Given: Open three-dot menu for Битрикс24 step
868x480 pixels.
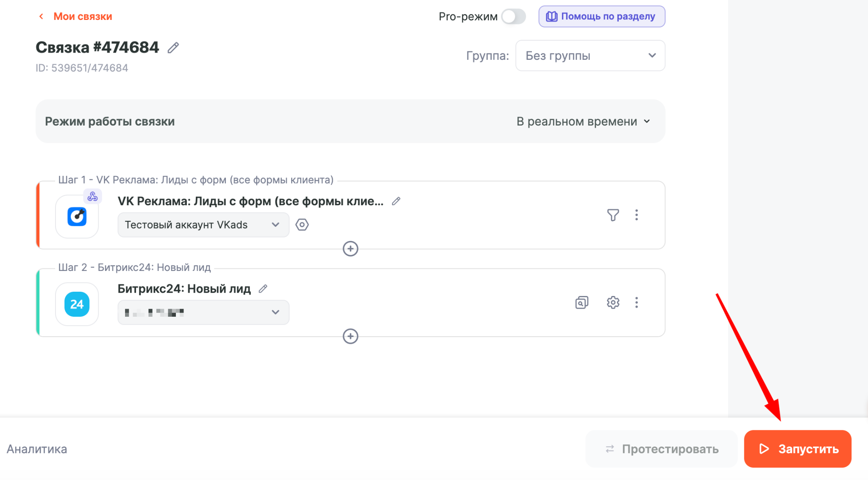Looking at the screenshot, I should coord(636,302).
